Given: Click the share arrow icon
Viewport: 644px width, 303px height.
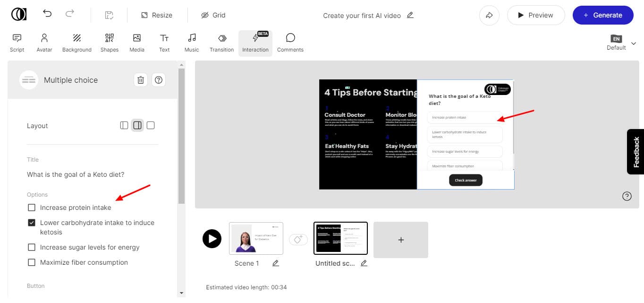Looking at the screenshot, I should [489, 15].
